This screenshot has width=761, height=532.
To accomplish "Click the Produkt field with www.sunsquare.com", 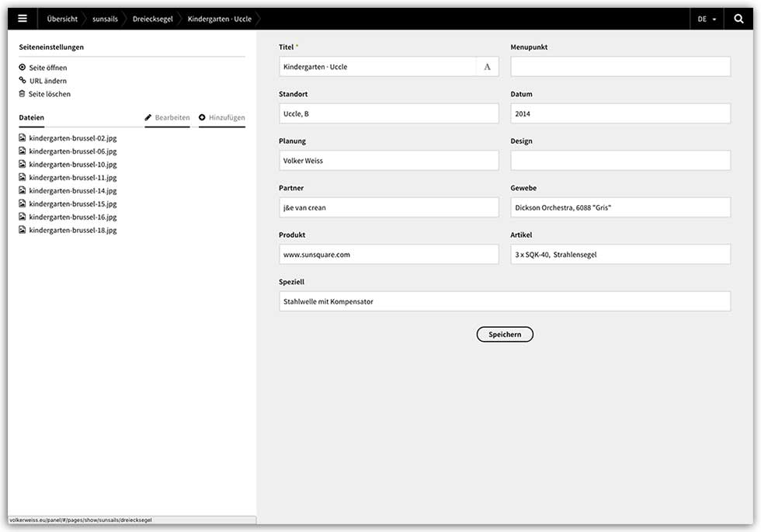I will tap(389, 255).
